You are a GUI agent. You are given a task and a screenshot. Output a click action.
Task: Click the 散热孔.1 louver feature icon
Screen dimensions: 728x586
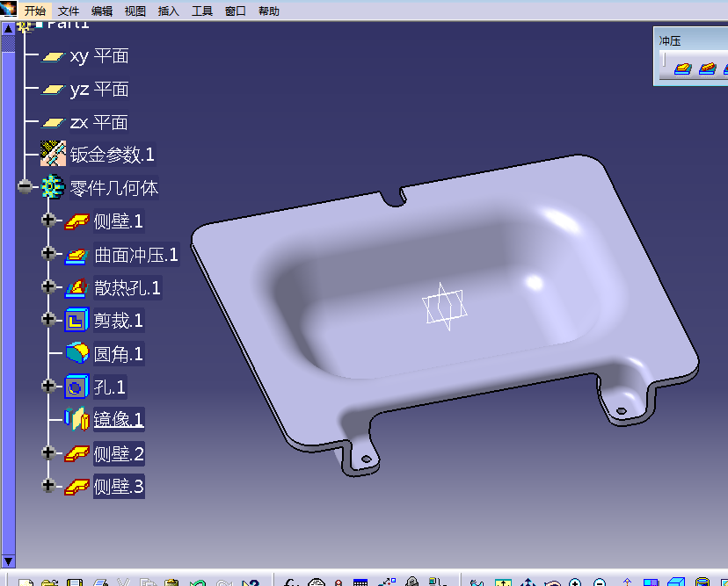76,288
